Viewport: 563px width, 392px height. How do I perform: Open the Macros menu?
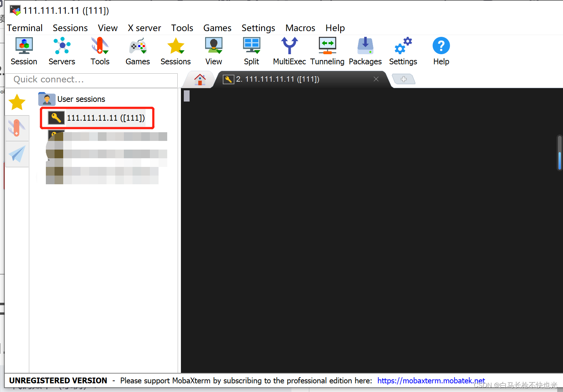coord(300,28)
